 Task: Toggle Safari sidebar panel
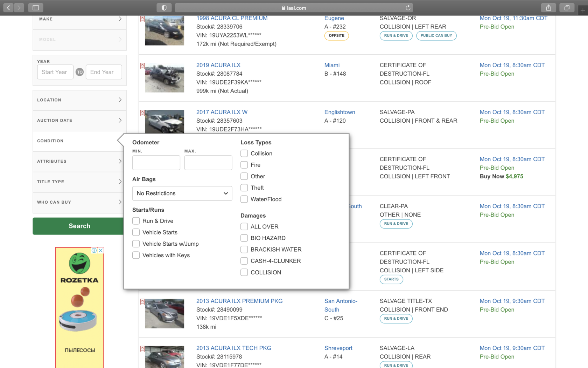click(36, 7)
